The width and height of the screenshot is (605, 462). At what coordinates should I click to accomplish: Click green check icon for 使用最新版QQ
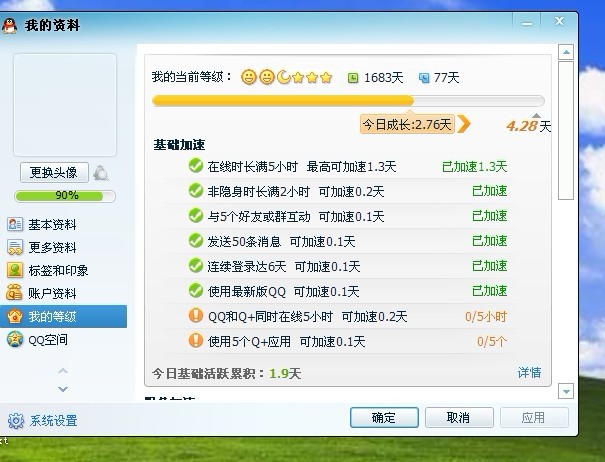pos(196,290)
